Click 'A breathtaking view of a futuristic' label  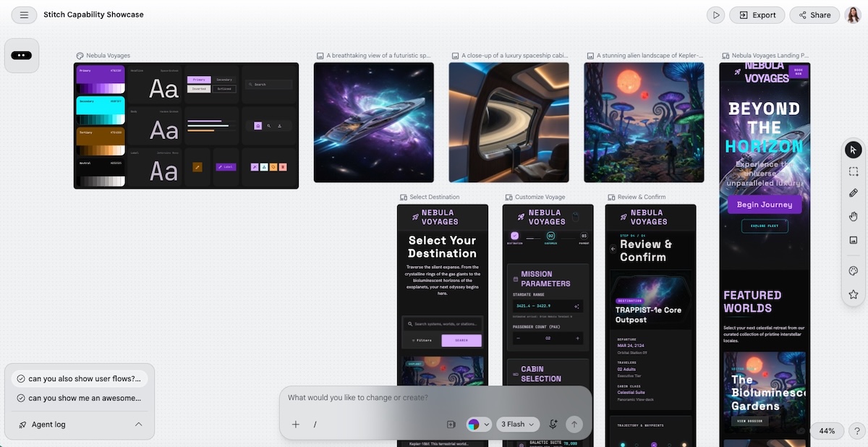(x=378, y=56)
